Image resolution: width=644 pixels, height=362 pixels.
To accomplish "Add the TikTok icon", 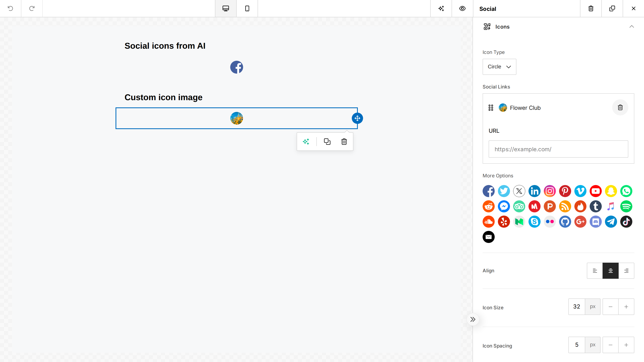I will (626, 222).
